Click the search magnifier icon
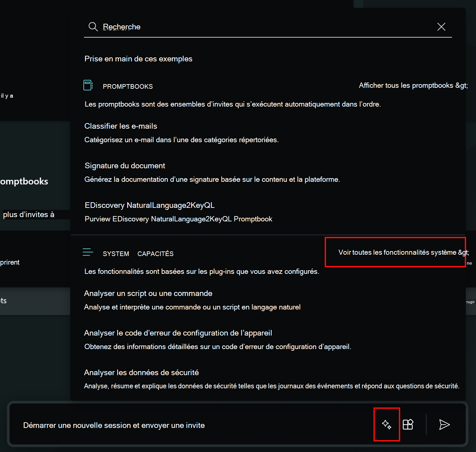The width and height of the screenshot is (476, 452). (93, 27)
